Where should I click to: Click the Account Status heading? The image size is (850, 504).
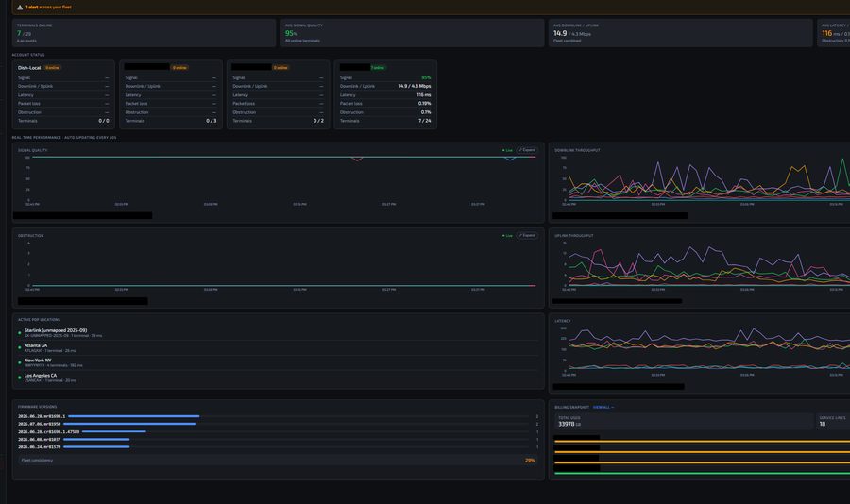click(x=28, y=55)
